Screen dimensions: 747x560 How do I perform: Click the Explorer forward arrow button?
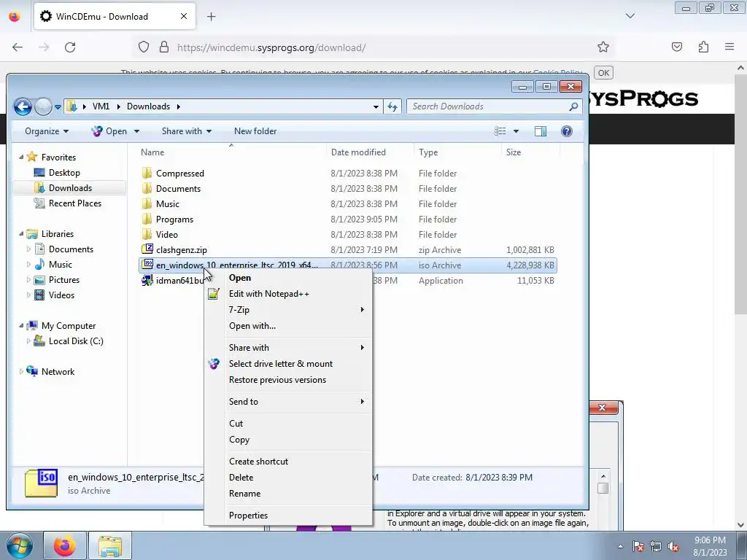(x=43, y=106)
